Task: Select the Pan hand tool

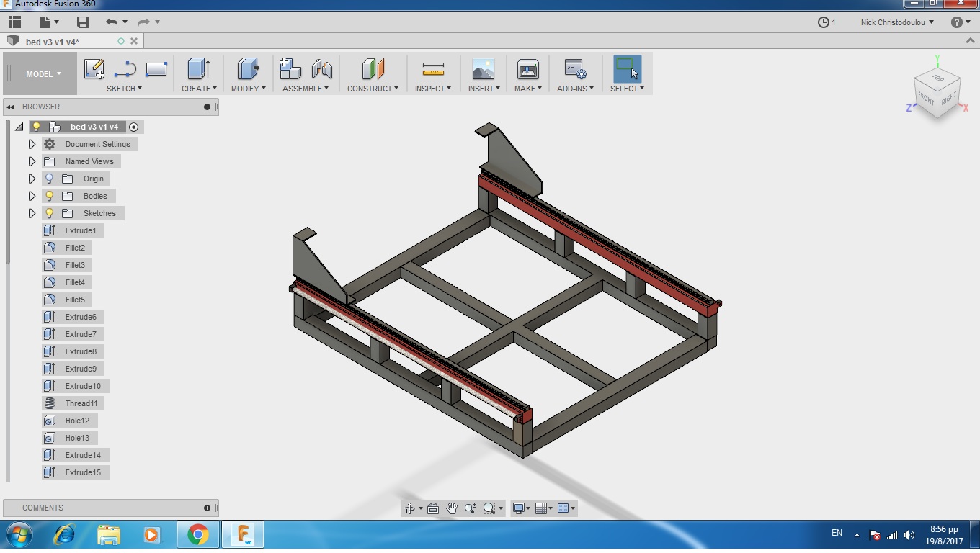Action: pyautogui.click(x=452, y=508)
